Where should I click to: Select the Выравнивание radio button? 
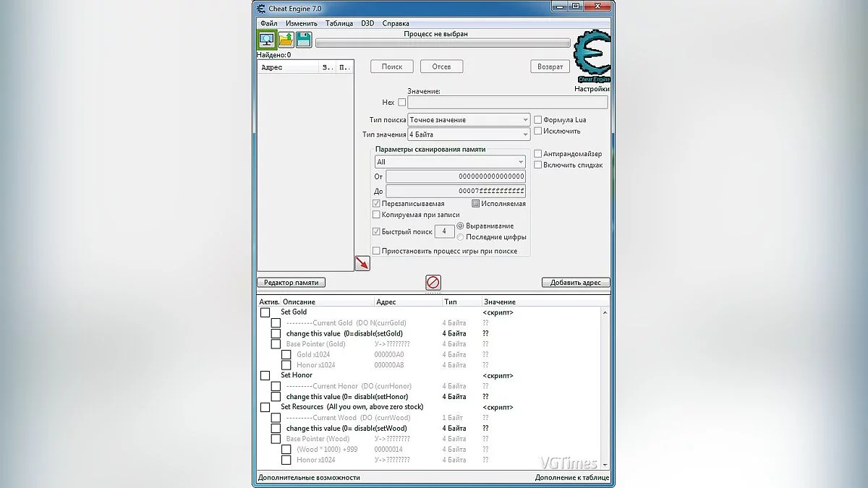click(x=460, y=226)
